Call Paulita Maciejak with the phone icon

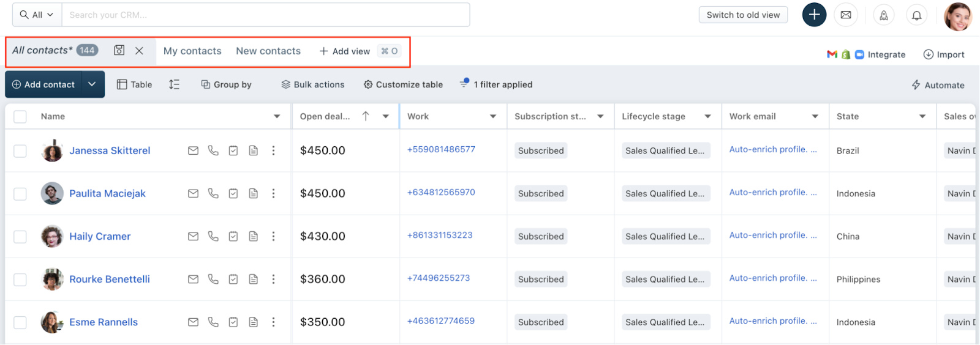pos(213,193)
